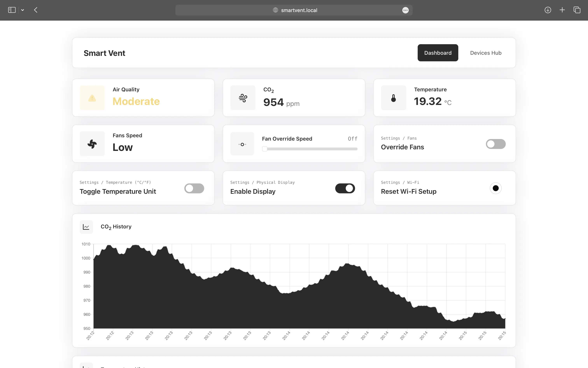Click the sidebar toggle icon in Safari

click(x=12, y=10)
